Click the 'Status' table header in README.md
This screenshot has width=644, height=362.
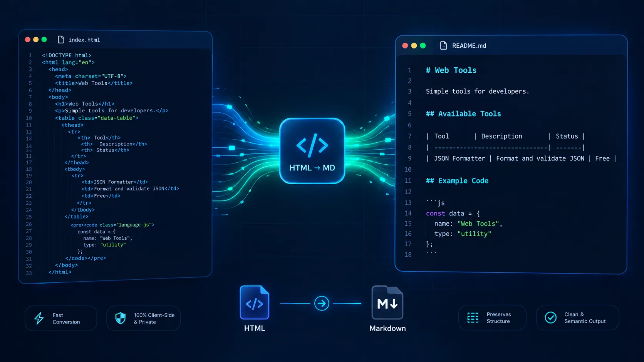tap(567, 136)
